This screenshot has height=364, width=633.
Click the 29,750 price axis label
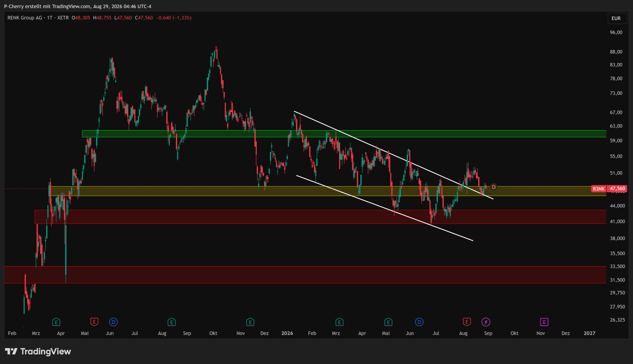pyautogui.click(x=617, y=293)
